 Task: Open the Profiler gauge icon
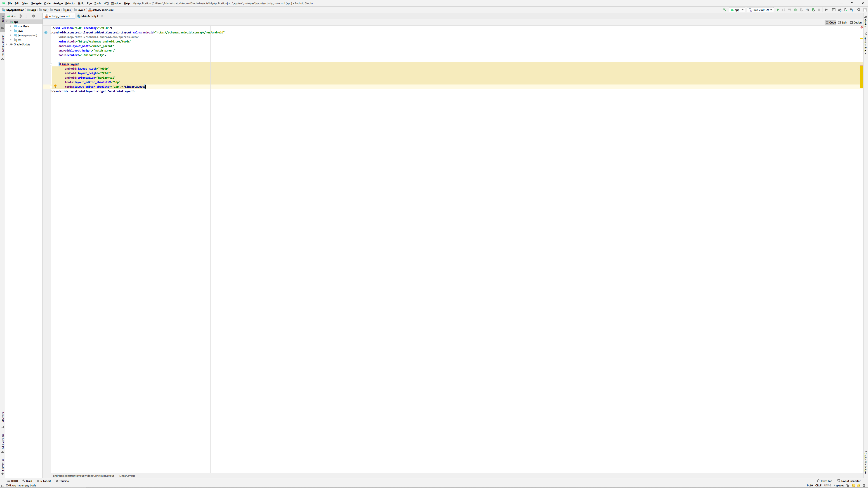click(807, 10)
